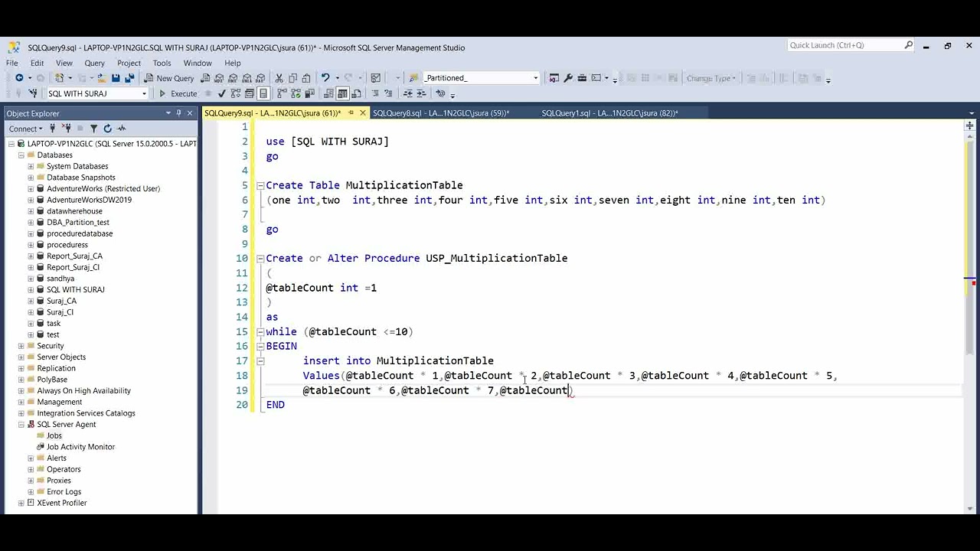Click the Navigate Backward arrow icon
Viewport: 980px width, 551px height.
pos(19,78)
